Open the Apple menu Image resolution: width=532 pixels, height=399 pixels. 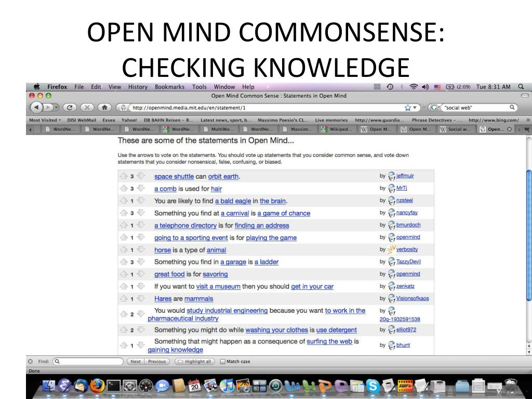(x=36, y=87)
